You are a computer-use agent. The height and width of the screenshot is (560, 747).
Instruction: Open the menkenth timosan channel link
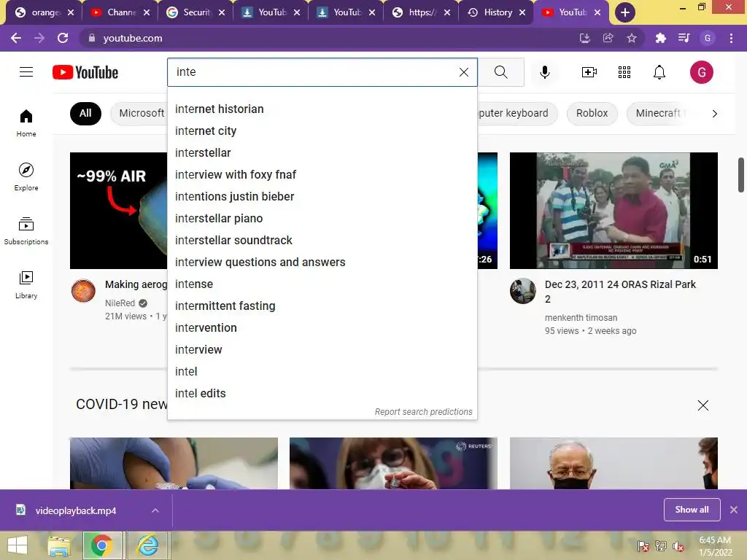tap(581, 318)
